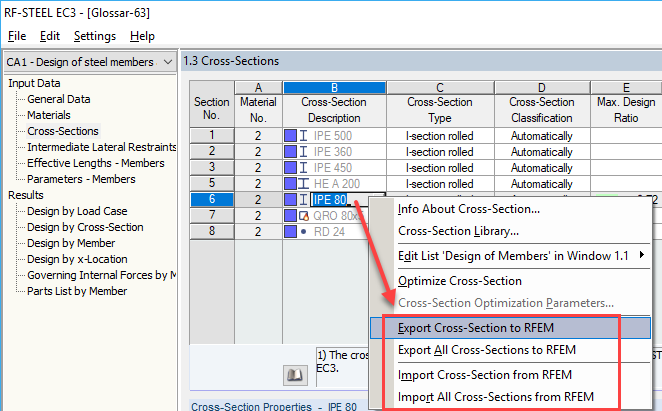The height and width of the screenshot is (411, 662).
Task: Click the I-section icon beside IPE 450
Action: tap(304, 168)
